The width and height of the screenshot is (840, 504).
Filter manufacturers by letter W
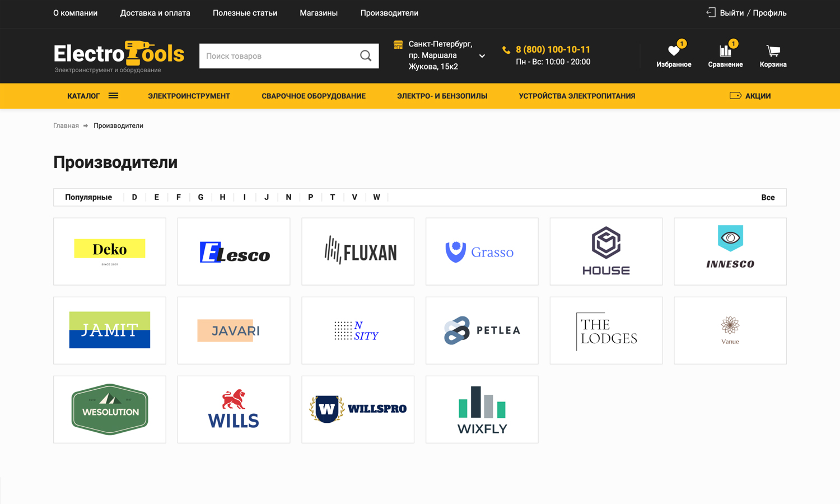(x=376, y=197)
